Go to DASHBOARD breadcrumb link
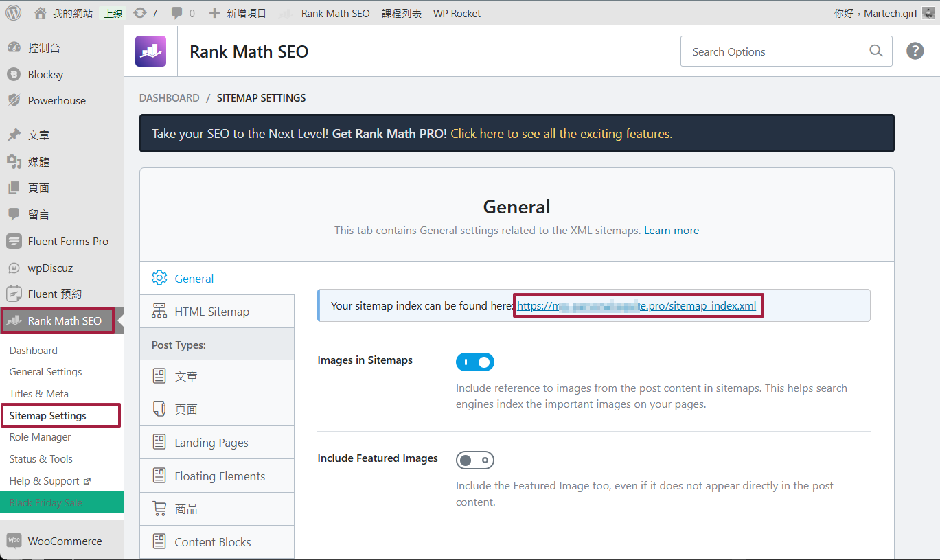 click(x=169, y=98)
